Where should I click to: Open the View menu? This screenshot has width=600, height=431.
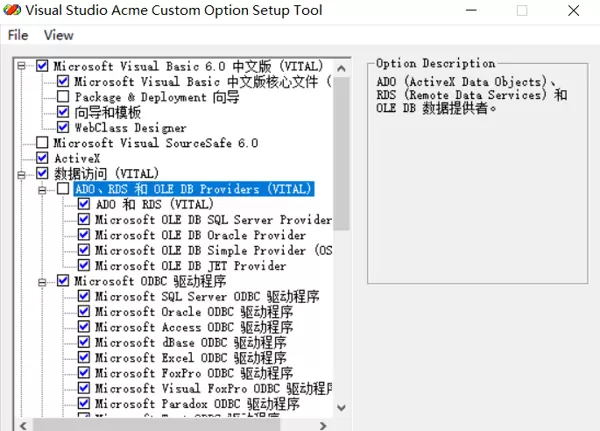[58, 35]
